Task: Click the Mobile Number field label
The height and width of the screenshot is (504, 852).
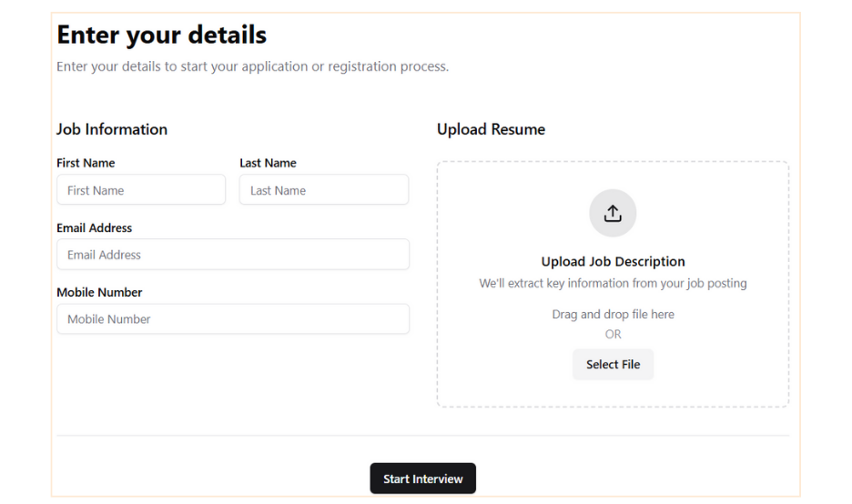Action: tap(99, 292)
